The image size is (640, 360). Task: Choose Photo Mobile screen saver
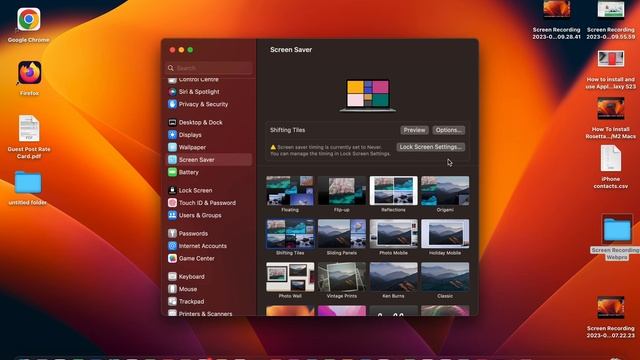pyautogui.click(x=393, y=234)
